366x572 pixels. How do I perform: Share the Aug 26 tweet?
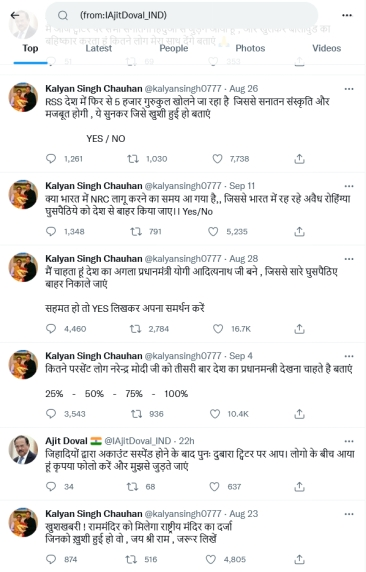tap(299, 159)
